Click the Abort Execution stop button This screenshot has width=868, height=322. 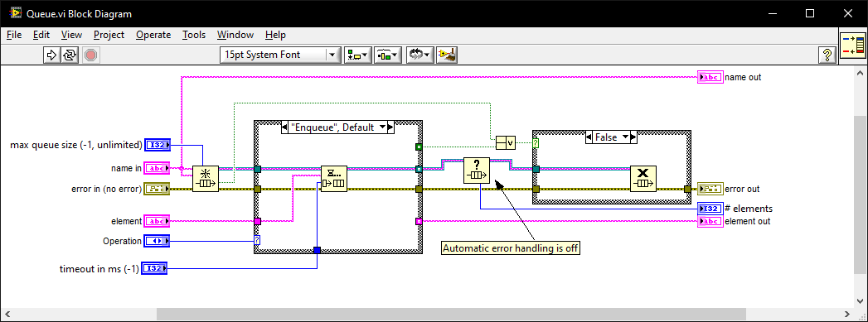tap(91, 55)
